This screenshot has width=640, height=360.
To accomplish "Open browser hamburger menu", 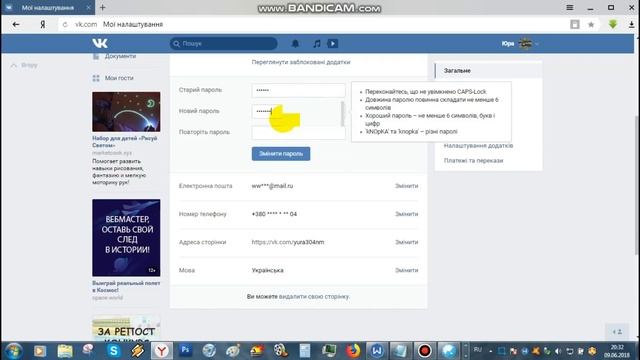I will [x=570, y=7].
